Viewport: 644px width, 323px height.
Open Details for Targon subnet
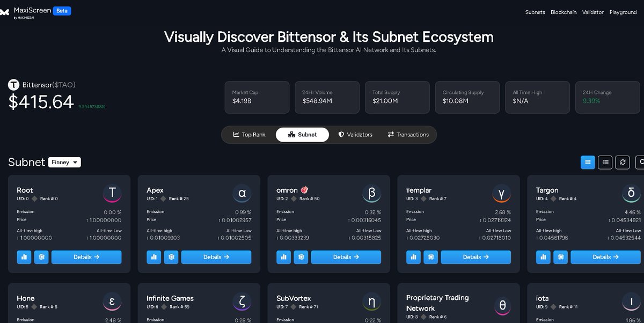[x=606, y=257]
